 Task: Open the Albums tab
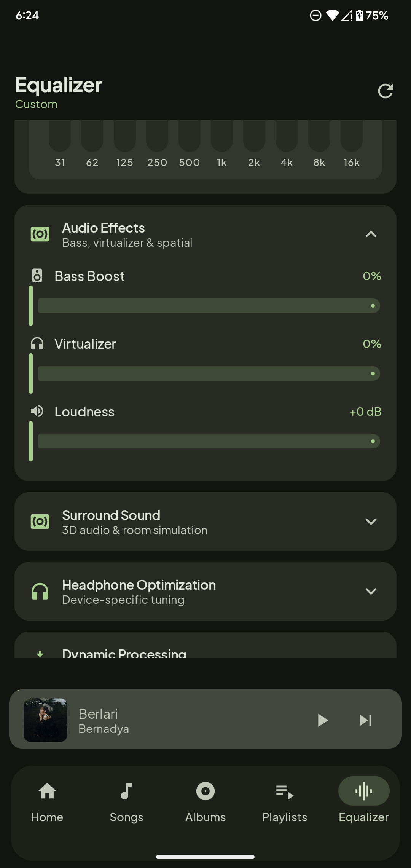(x=205, y=800)
